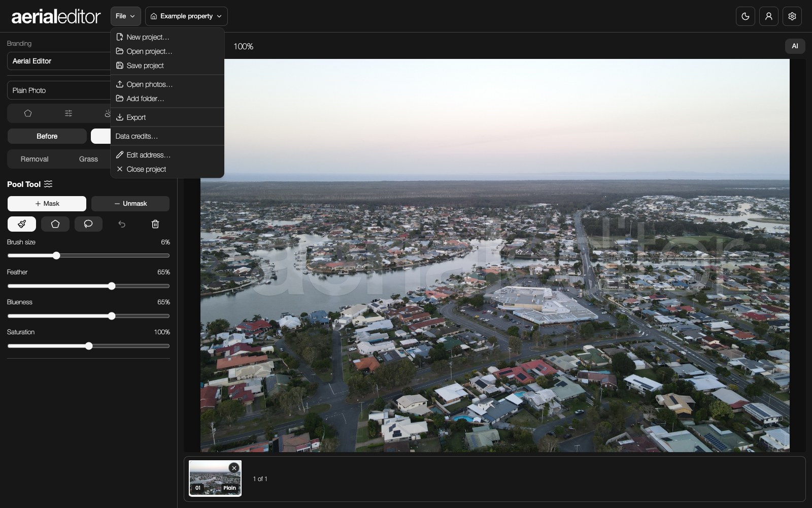This screenshot has height=508, width=812.
Task: Choose Edit address… menu entry
Action: pyautogui.click(x=167, y=155)
